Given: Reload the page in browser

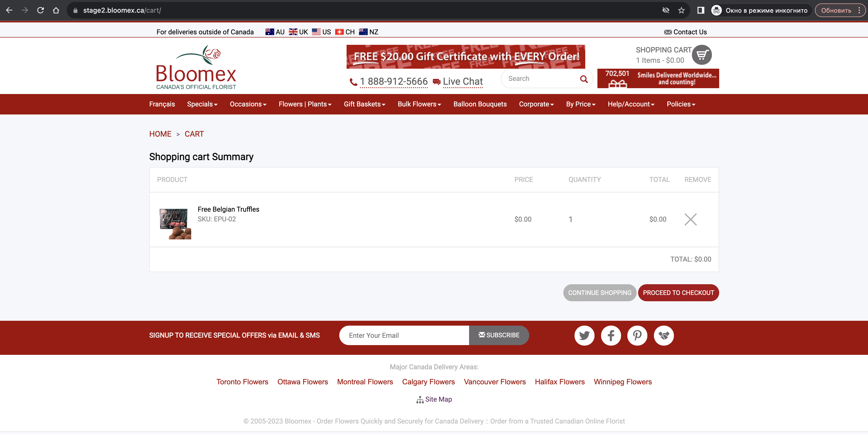Looking at the screenshot, I should (x=40, y=10).
